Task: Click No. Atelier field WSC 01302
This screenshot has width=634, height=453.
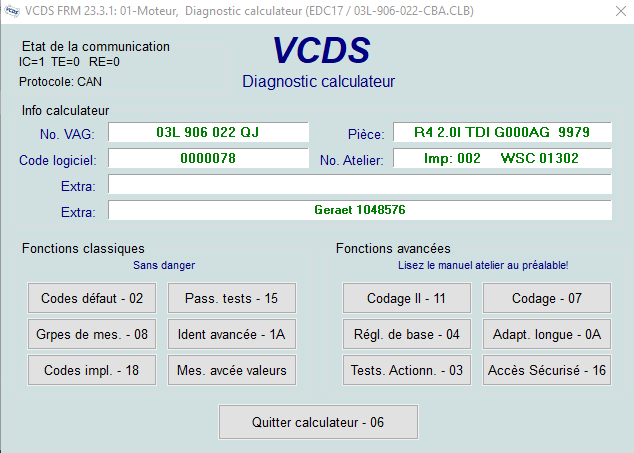Action: (502, 158)
